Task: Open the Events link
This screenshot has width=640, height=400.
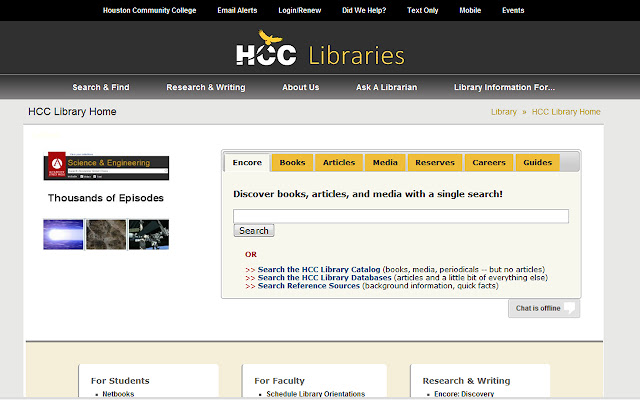Action: pyautogui.click(x=513, y=10)
